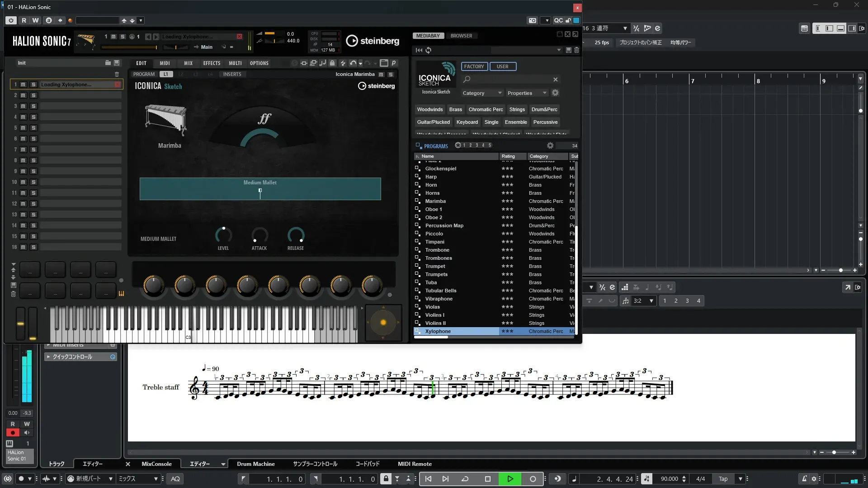Enable the red record arm button on track
The image size is (868, 488).
point(13,433)
